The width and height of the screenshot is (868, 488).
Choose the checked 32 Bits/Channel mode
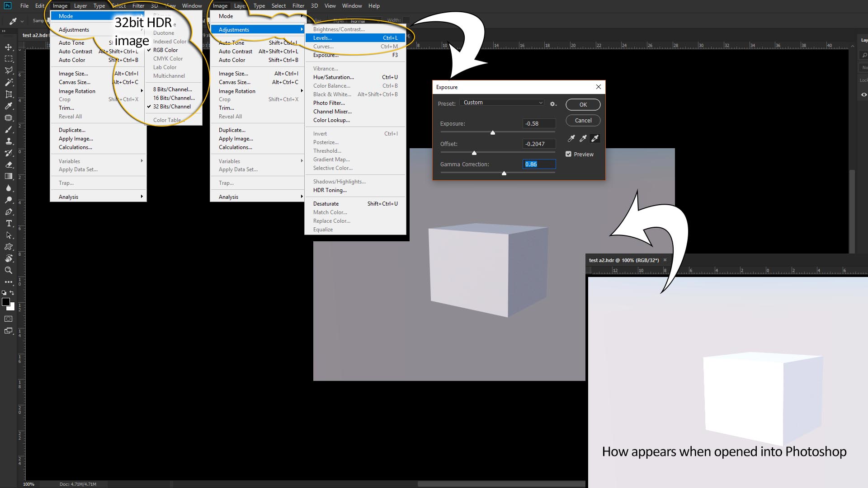pyautogui.click(x=171, y=107)
